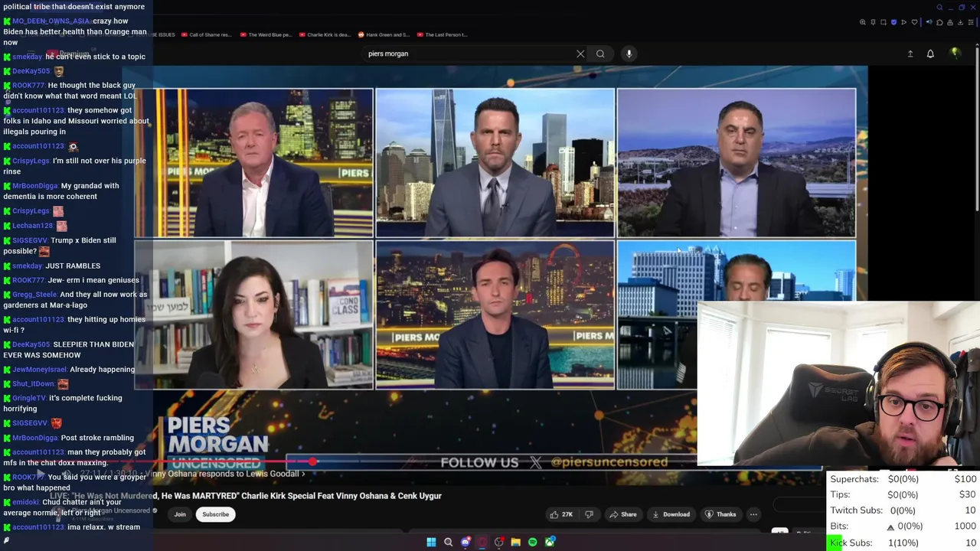Viewport: 980px width, 551px height.
Task: Open the player play-arrow toolbar icon
Action: point(904,22)
